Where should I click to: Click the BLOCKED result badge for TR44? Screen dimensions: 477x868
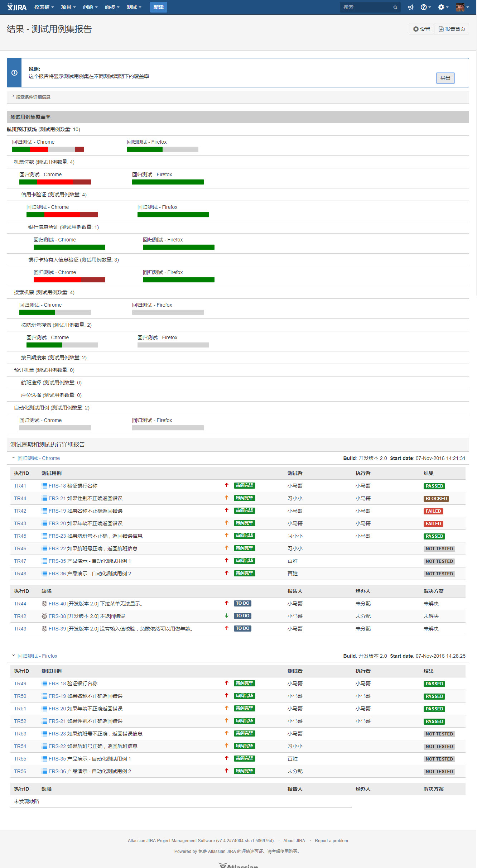pyautogui.click(x=436, y=499)
